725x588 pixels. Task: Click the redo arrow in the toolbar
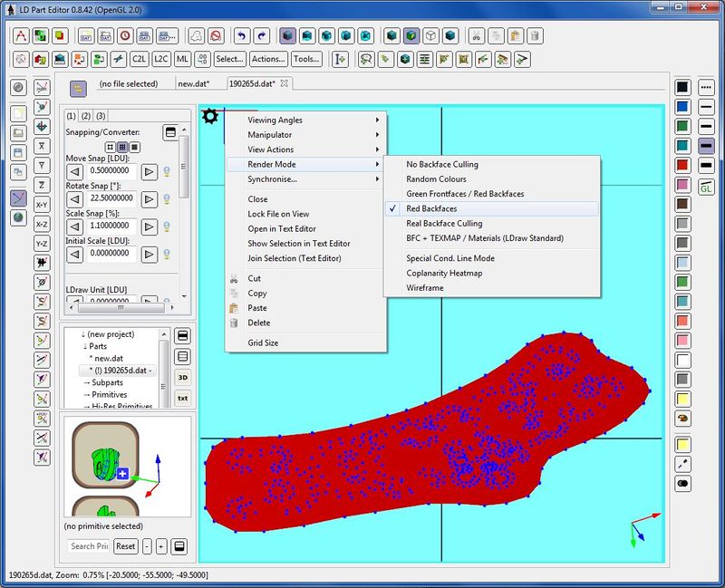pos(263,36)
